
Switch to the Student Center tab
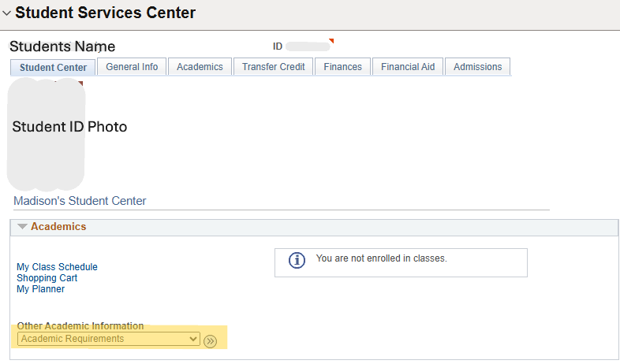[x=53, y=68]
